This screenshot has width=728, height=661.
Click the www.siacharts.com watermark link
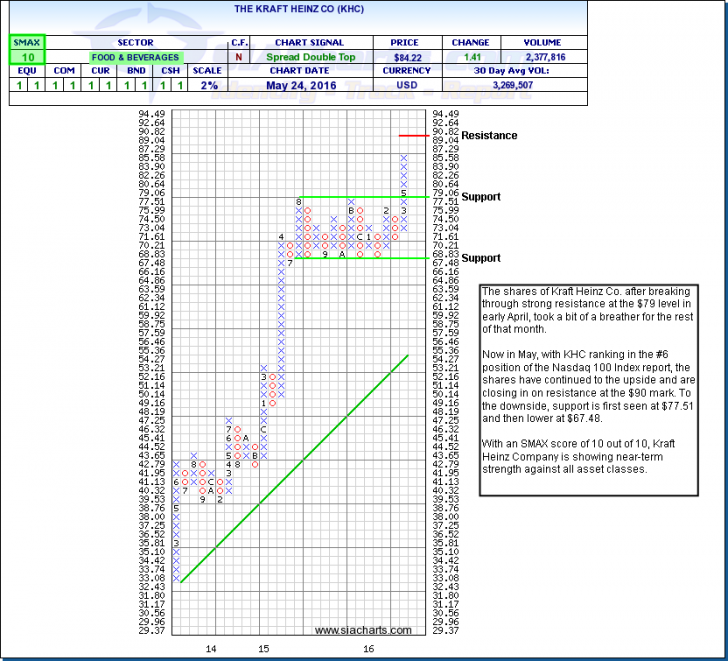pos(362,630)
